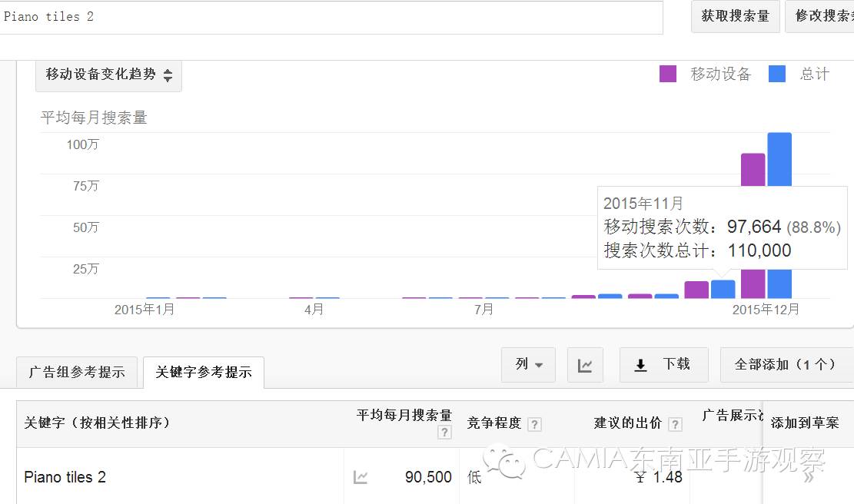Switch to the 关键字参考提示 tab
Image resolution: width=854 pixels, height=504 pixels.
pyautogui.click(x=204, y=373)
